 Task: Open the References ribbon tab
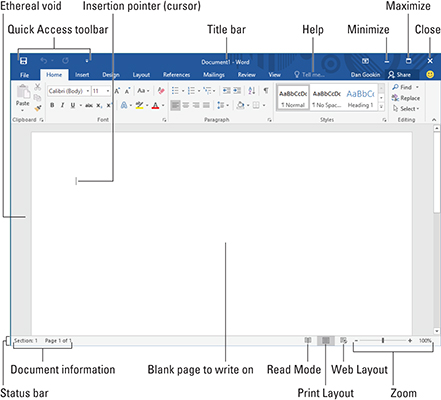coord(176,75)
